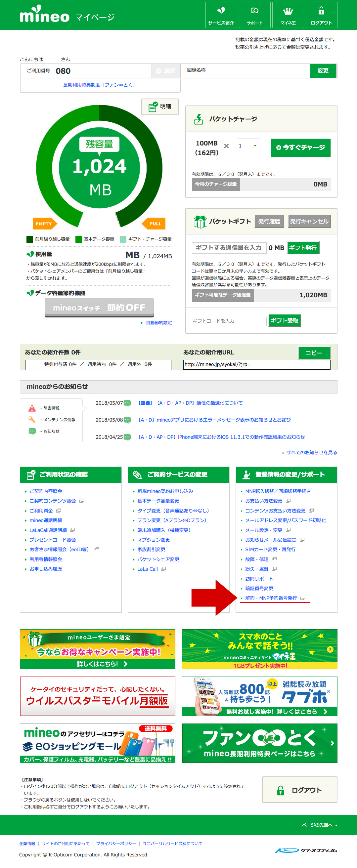This screenshot has width=357, height=868.
Task: Click the ギフトする通信量を入力 field
Action: [229, 248]
